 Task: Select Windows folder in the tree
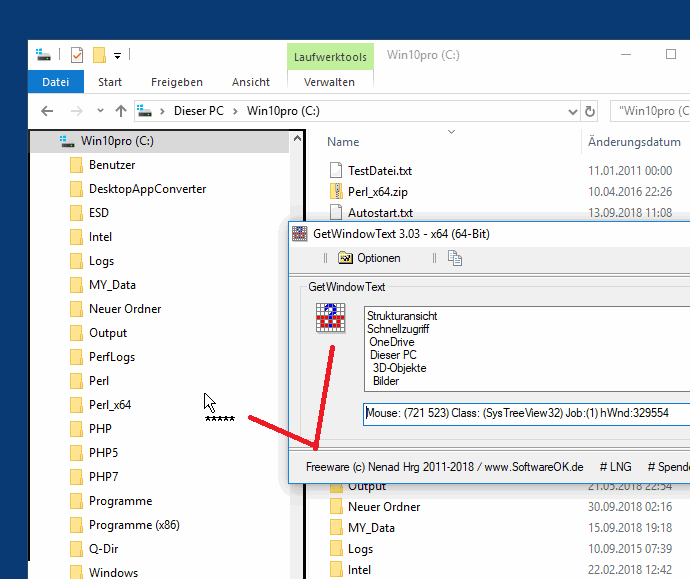(x=113, y=572)
